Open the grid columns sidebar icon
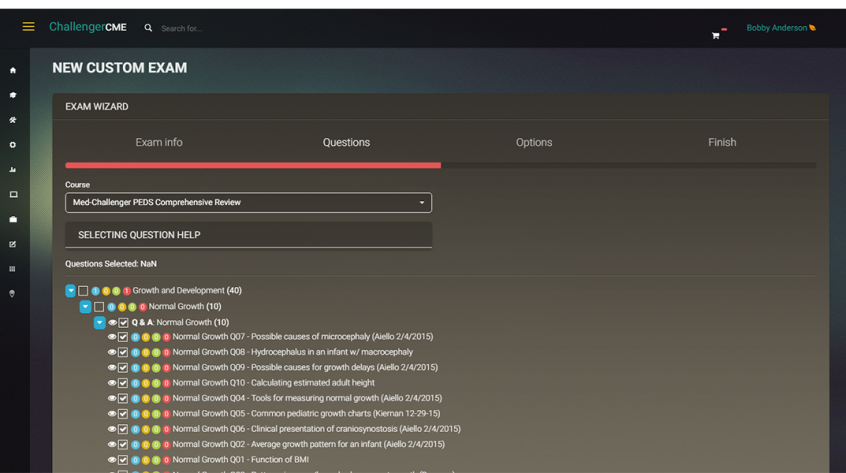This screenshot has width=846, height=473. 13,269
